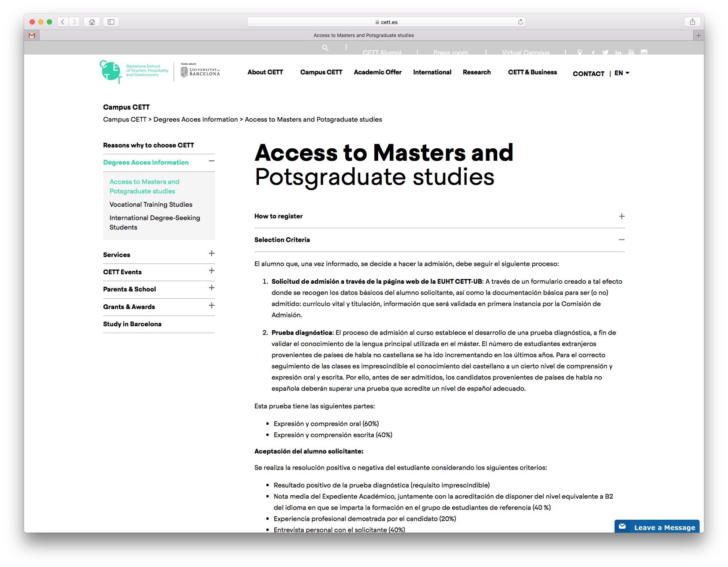
Task: Collapse Degrees Acces Information sidebar section
Action: pos(211,161)
